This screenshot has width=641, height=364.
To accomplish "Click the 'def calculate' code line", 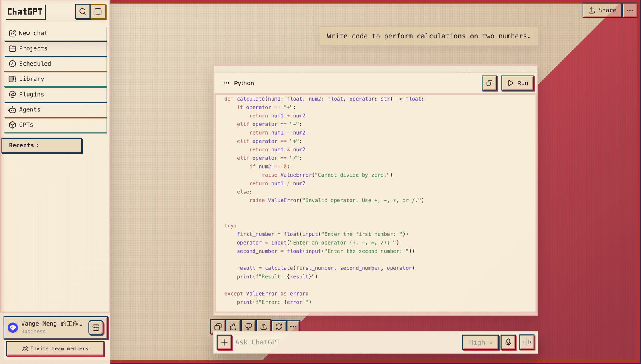I will (324, 99).
